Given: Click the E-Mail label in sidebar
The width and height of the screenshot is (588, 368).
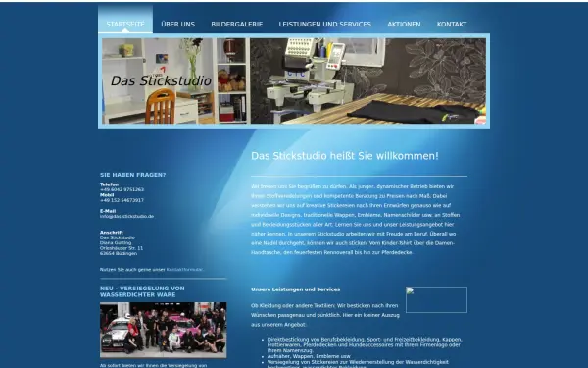Looking at the screenshot, I should pyautogui.click(x=108, y=211).
